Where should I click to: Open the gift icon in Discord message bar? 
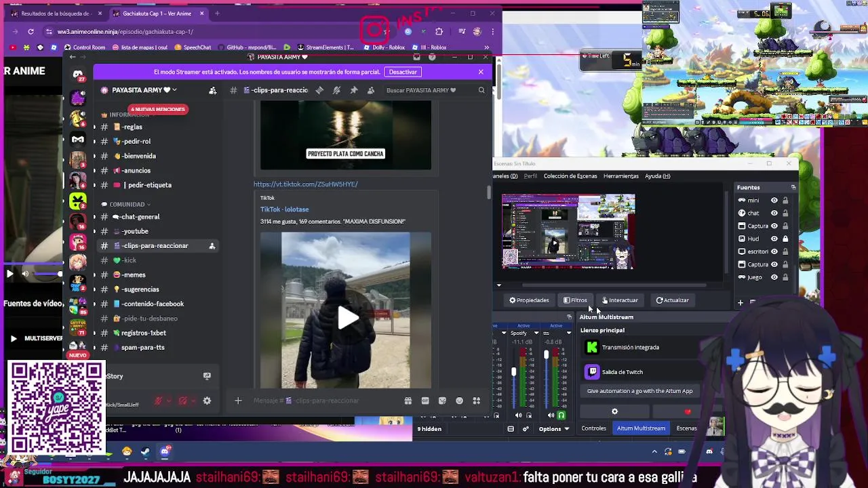[x=408, y=401]
